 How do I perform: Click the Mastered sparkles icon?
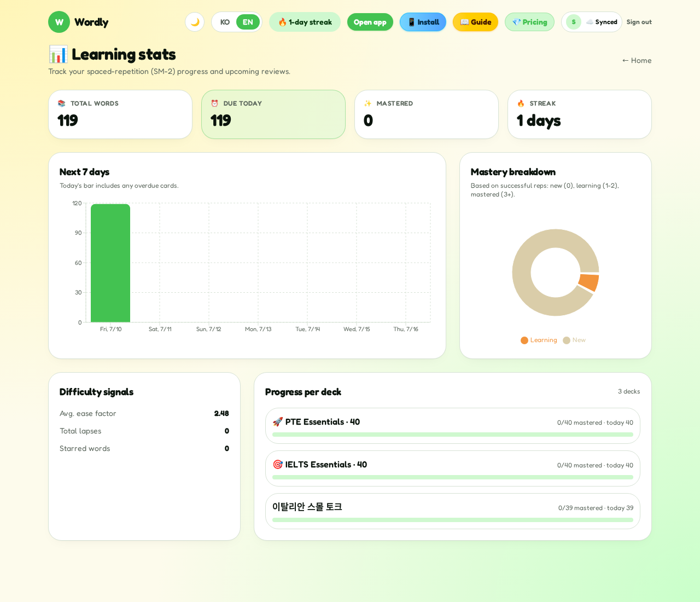point(367,103)
